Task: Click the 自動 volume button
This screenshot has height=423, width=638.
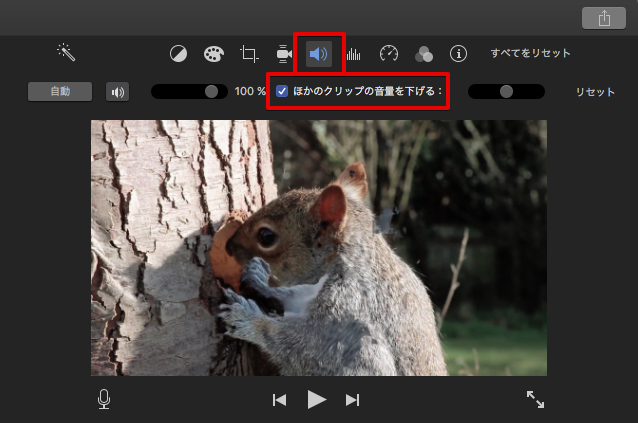Action: tap(60, 92)
